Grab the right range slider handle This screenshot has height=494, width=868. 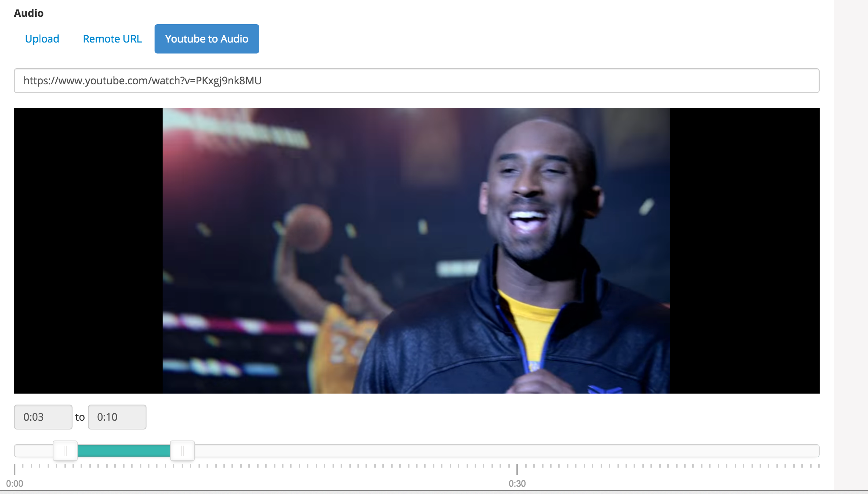[182, 451]
